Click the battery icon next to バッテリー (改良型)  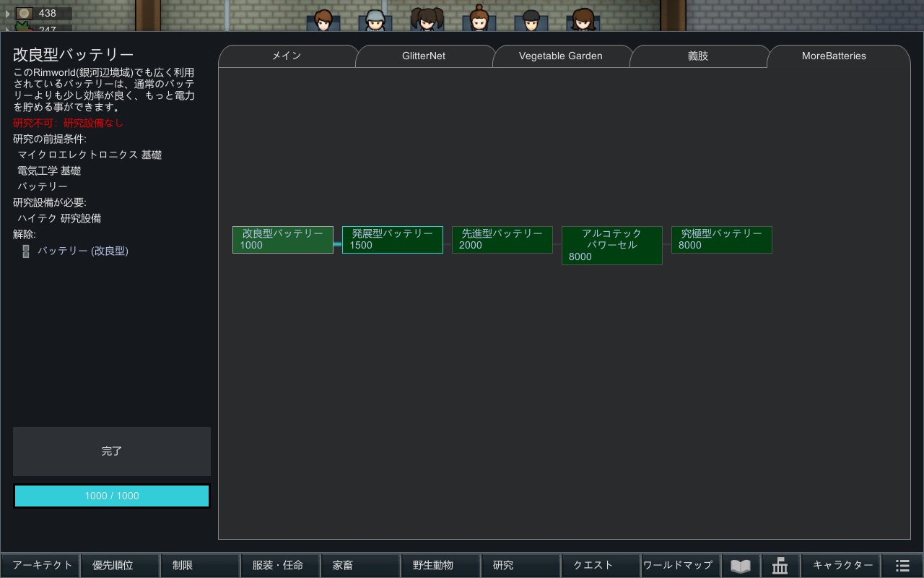tap(26, 251)
